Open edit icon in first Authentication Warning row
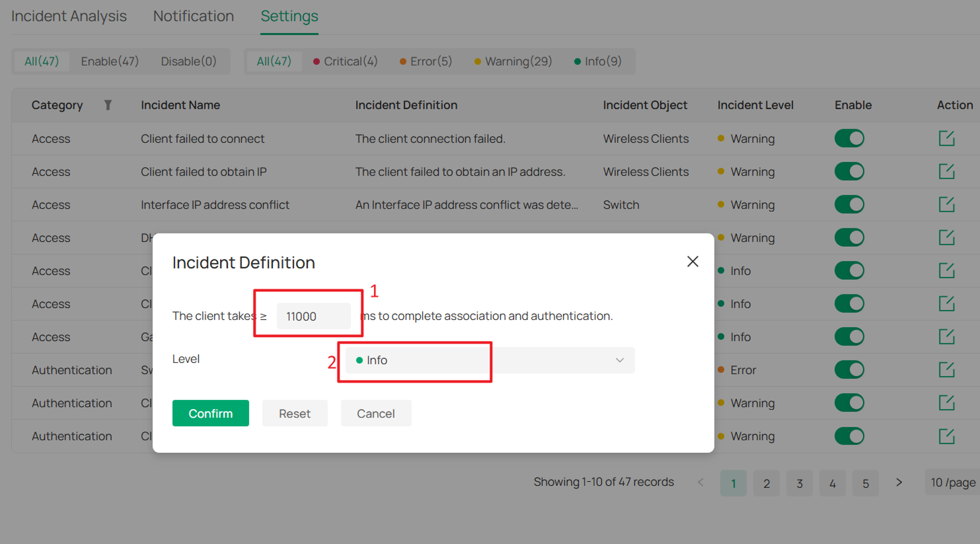The image size is (980, 544). pos(946,403)
